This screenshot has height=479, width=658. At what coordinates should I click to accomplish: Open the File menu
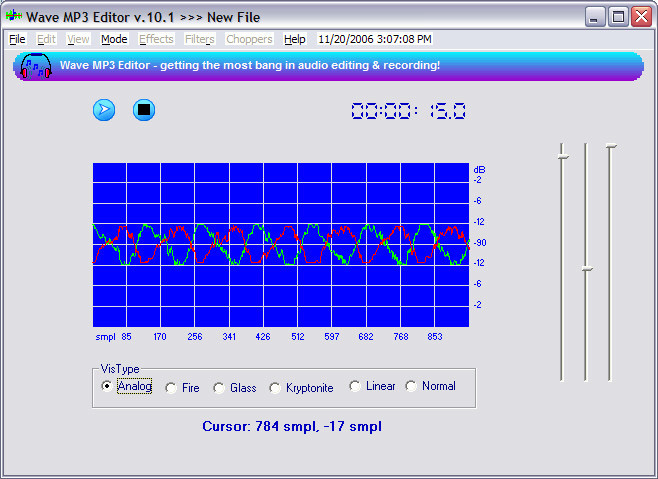click(17, 39)
